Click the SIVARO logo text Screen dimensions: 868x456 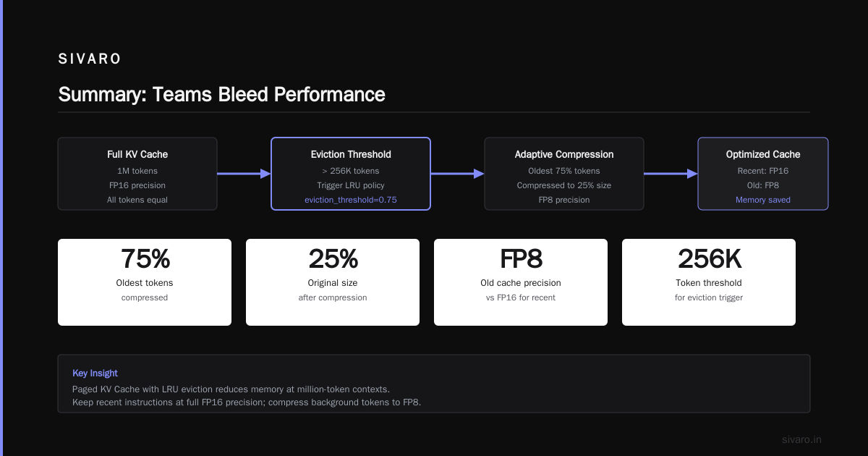(90, 59)
